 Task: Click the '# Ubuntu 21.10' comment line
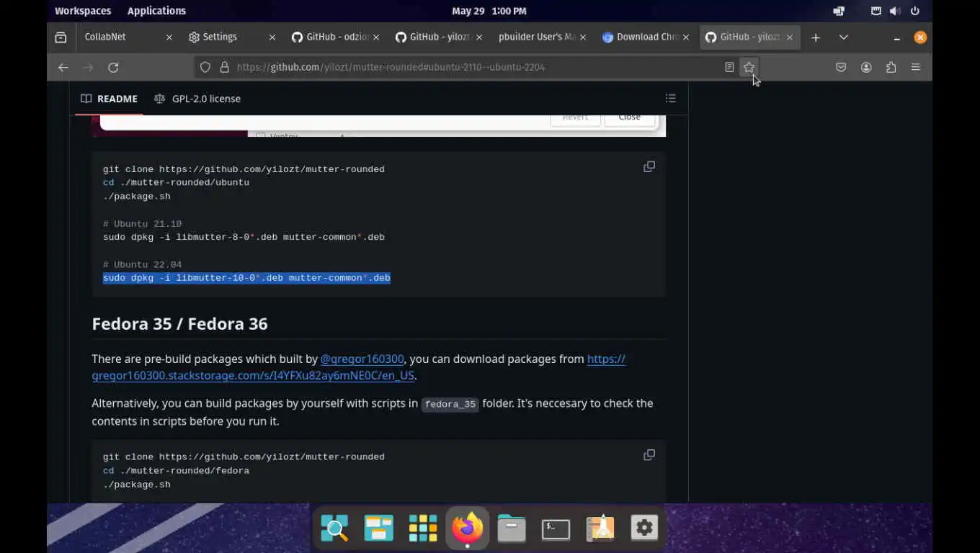tap(142, 224)
